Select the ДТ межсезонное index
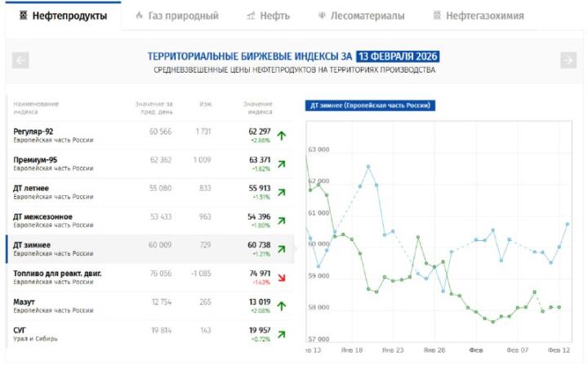Viewport: 588px width, 365px height. pyautogui.click(x=42, y=216)
